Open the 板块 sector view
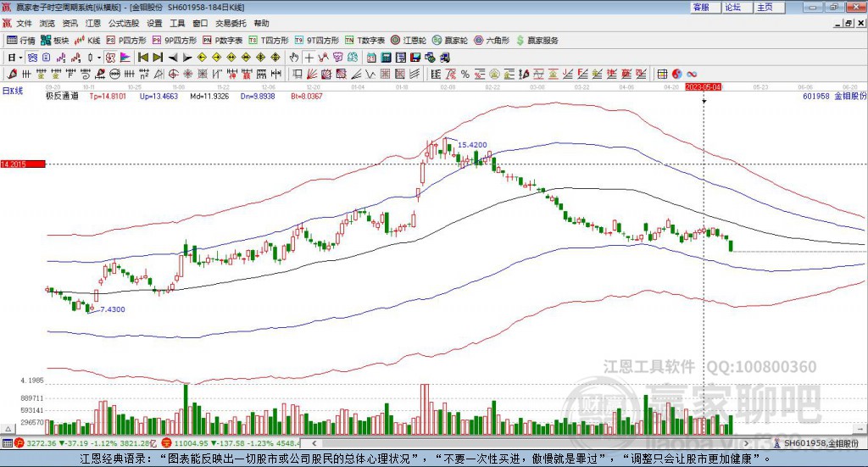 55,41
